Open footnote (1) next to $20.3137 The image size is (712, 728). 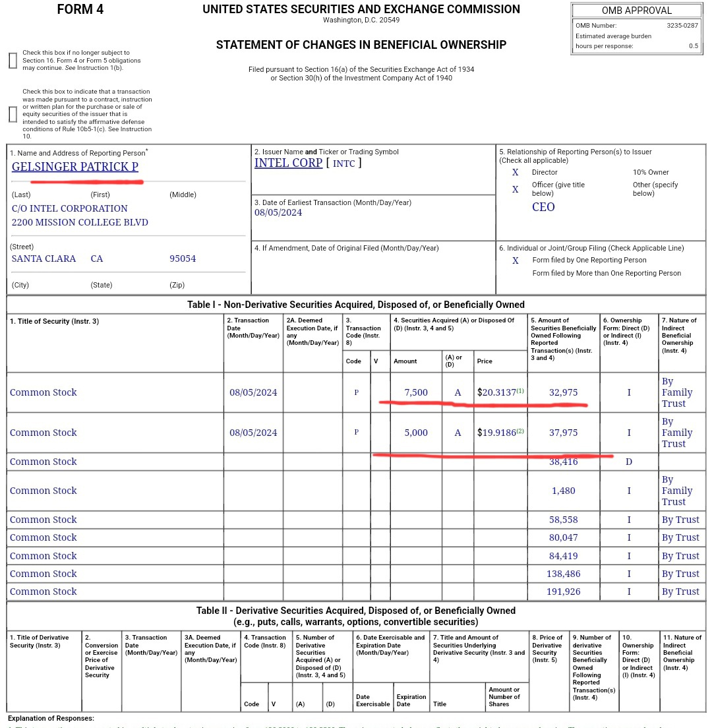click(x=520, y=390)
